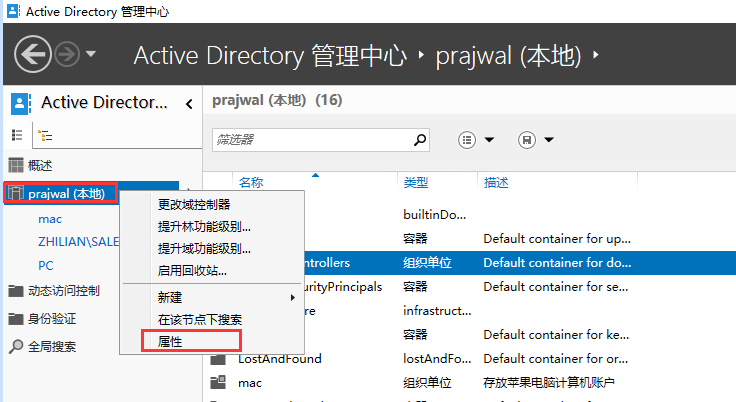Switch to list view navigation tab

[x=17, y=135]
